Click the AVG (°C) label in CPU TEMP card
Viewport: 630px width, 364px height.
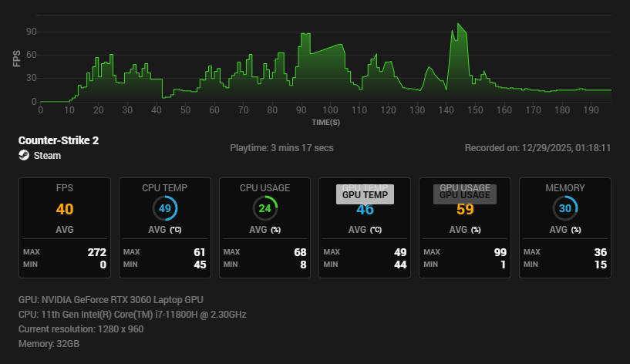tap(165, 230)
